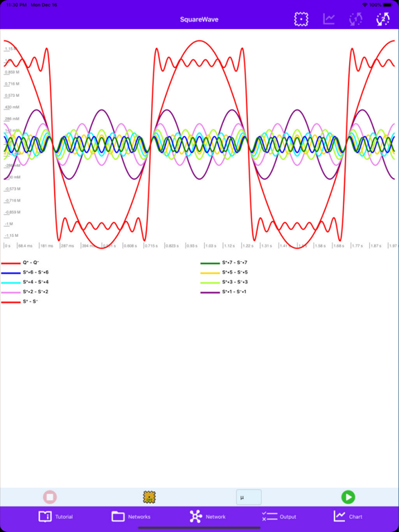Toggle the S⁺•3 - S⁻•3 lime legend entry
This screenshot has height=532, width=399.
(224, 283)
